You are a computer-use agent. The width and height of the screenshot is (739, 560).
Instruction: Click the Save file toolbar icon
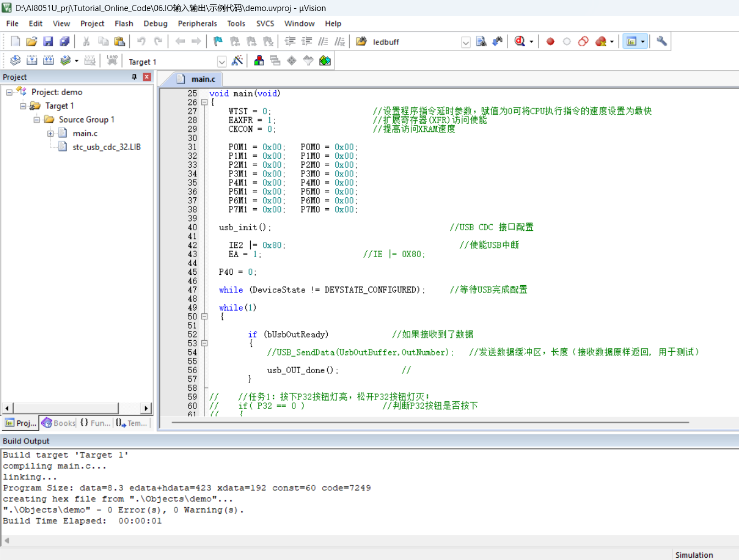point(48,42)
